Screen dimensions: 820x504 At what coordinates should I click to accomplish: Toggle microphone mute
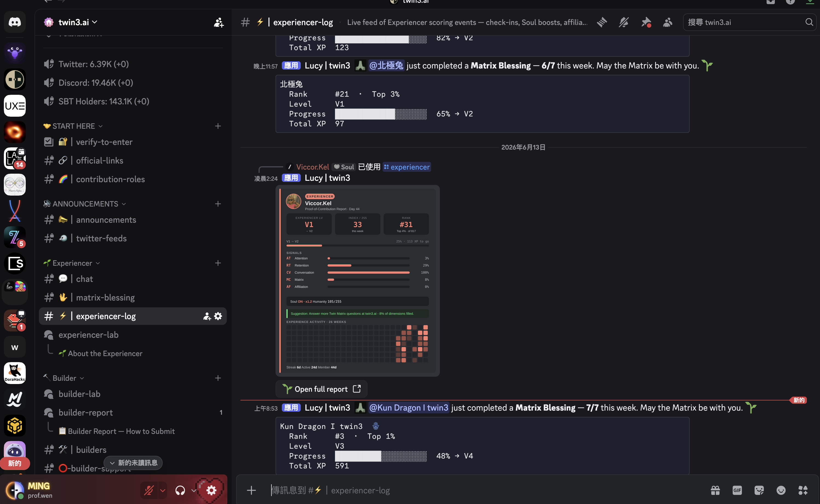[x=149, y=490]
